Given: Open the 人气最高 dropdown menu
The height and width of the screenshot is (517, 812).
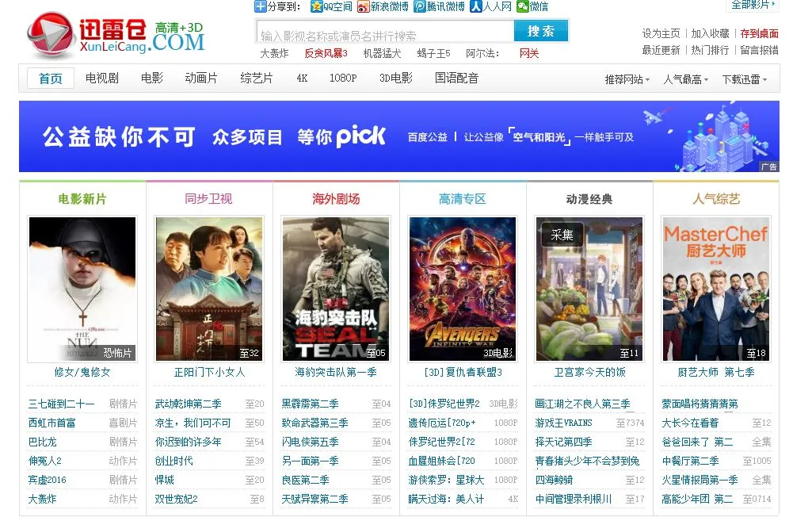Looking at the screenshot, I should [685, 79].
